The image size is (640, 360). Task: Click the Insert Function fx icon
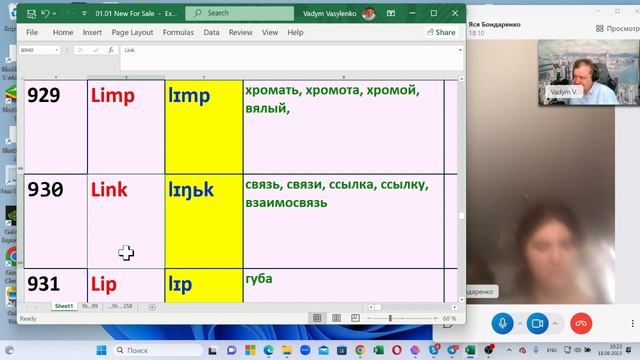tap(111, 50)
